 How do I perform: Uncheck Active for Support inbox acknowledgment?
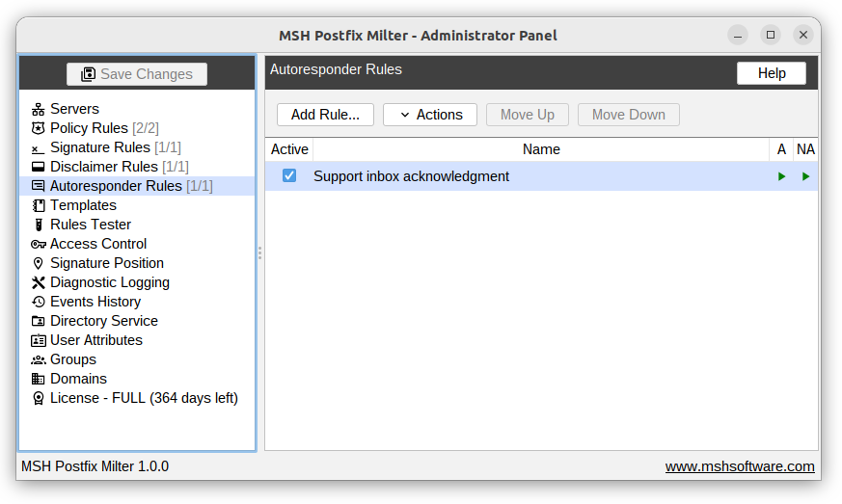pos(289,175)
